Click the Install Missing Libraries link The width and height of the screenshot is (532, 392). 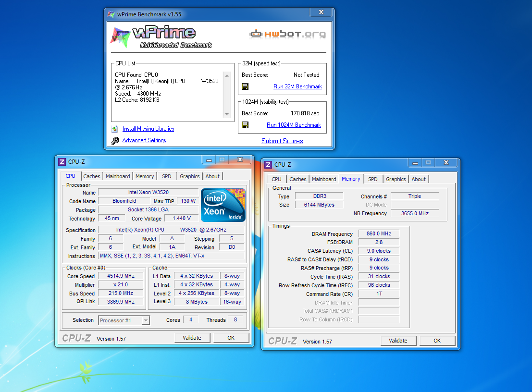pyautogui.click(x=148, y=129)
